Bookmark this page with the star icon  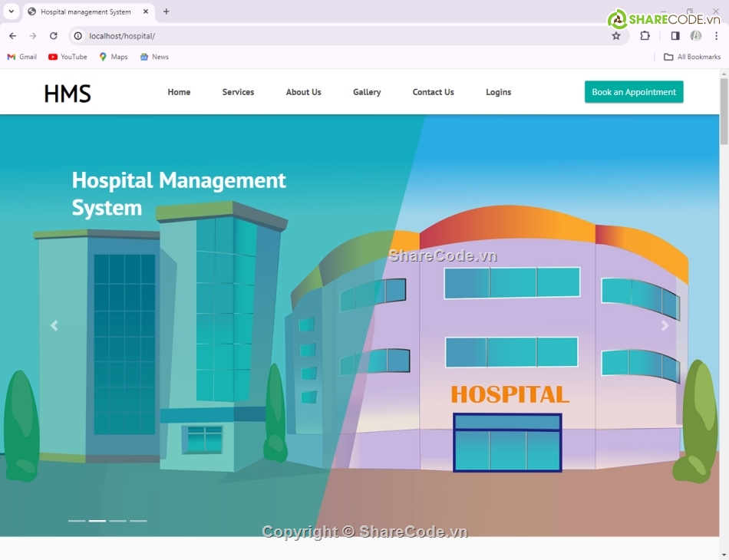click(615, 36)
